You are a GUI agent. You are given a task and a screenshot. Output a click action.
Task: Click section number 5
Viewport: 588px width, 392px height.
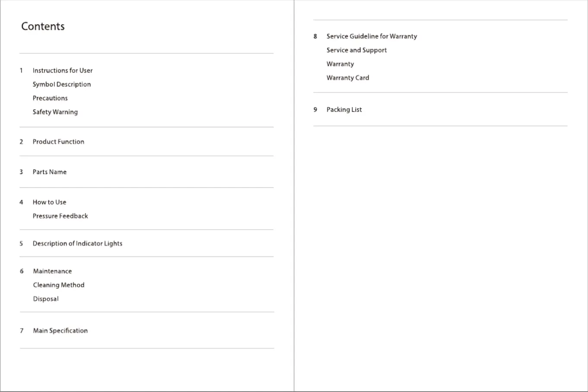(x=21, y=243)
